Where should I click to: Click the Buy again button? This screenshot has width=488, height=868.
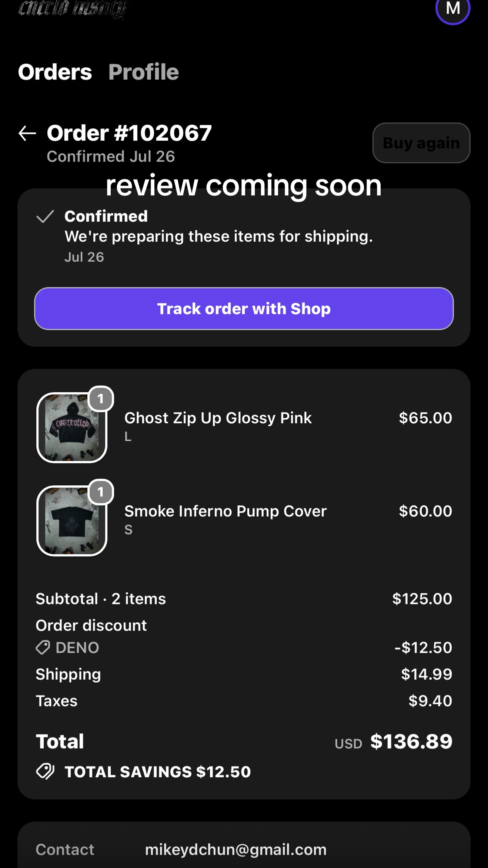click(421, 143)
